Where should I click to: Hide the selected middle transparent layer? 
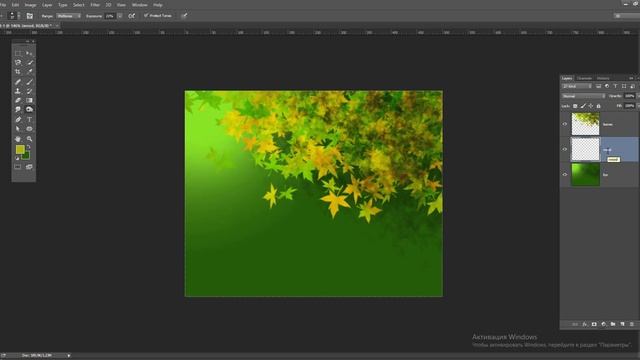[x=565, y=149]
